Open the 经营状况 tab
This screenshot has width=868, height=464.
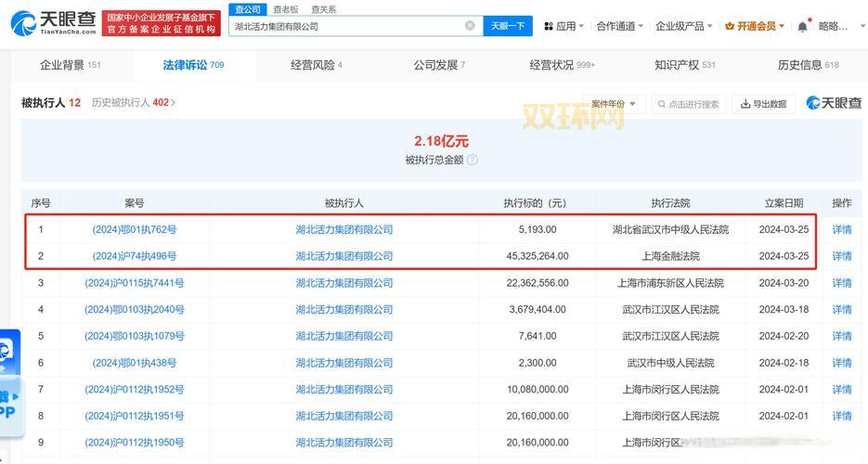562,65
